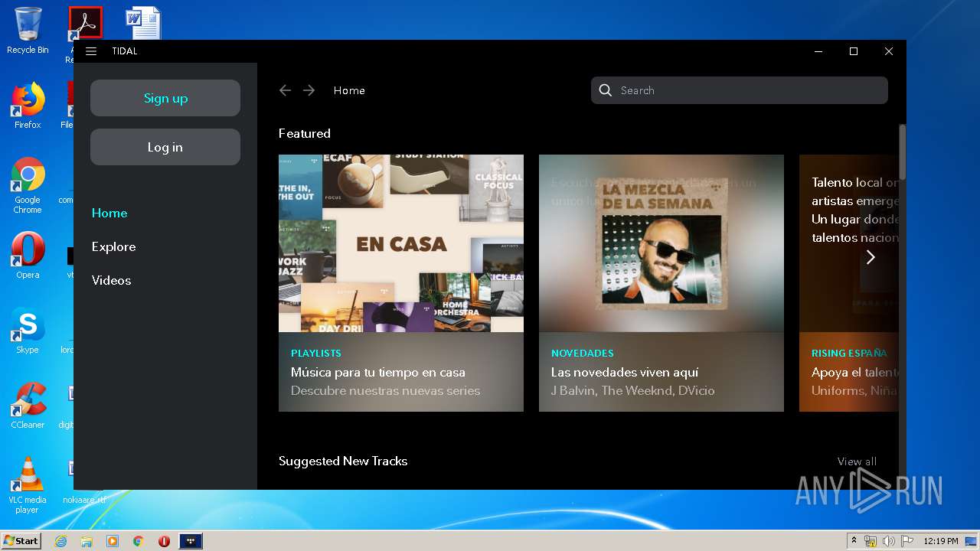Click the network tray icon

(871, 541)
